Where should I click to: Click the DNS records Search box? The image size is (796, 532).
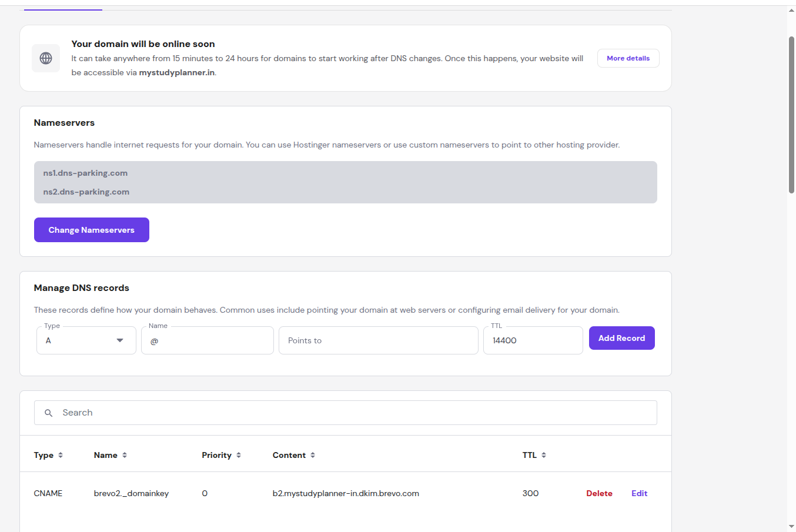coord(353,413)
